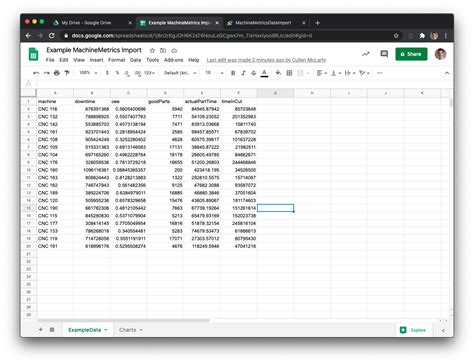The width and height of the screenshot is (474, 364).
Task: Expand the side panel arrow at bottom right
Action: 443,330
